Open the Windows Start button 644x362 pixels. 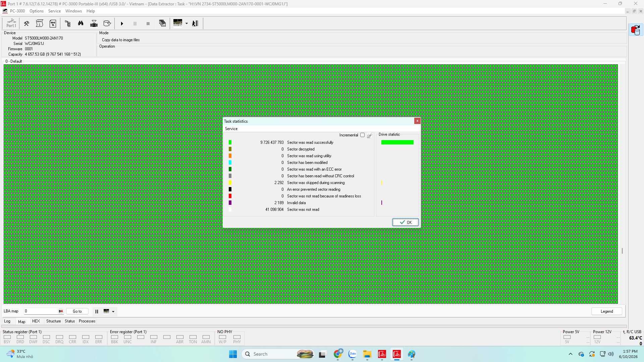tap(233, 354)
